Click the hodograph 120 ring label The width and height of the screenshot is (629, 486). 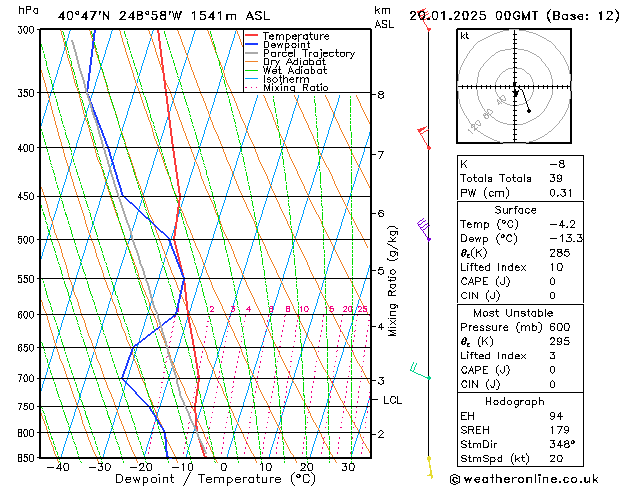(475, 127)
